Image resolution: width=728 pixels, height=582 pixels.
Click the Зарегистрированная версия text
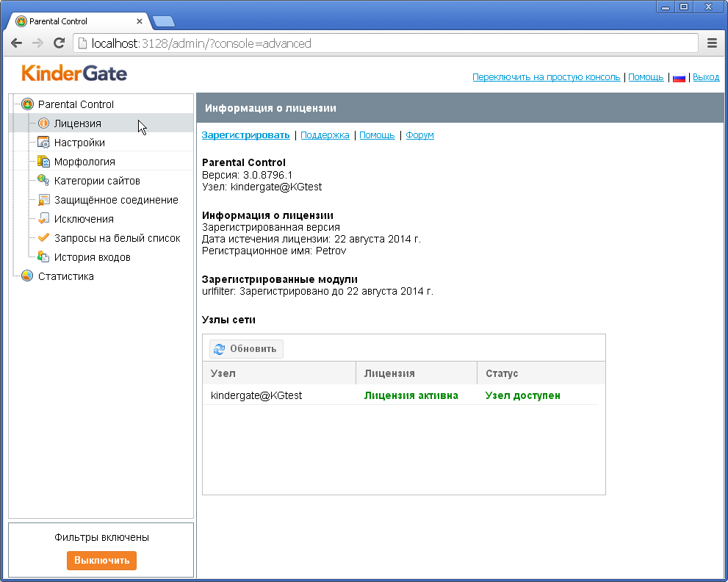coord(271,227)
